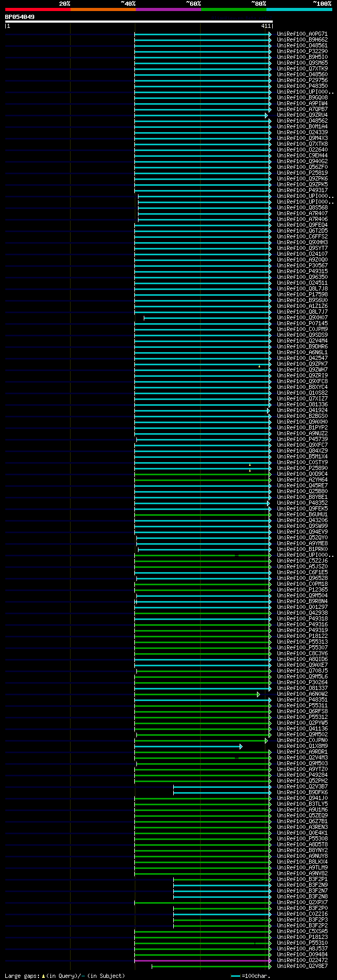Select hit UniRef100_P18123
337x980 pixels.
click(302, 937)
